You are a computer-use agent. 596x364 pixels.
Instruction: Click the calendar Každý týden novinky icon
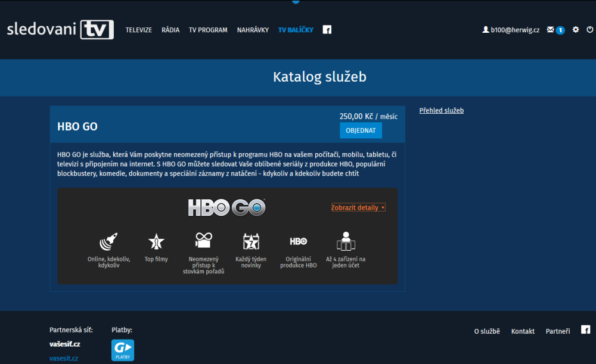(251, 242)
